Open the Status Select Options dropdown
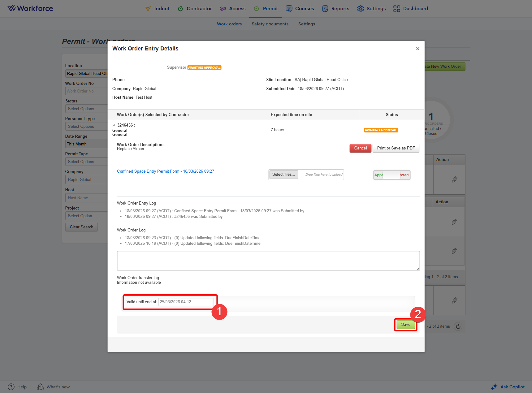The image size is (532, 393). tap(86, 109)
